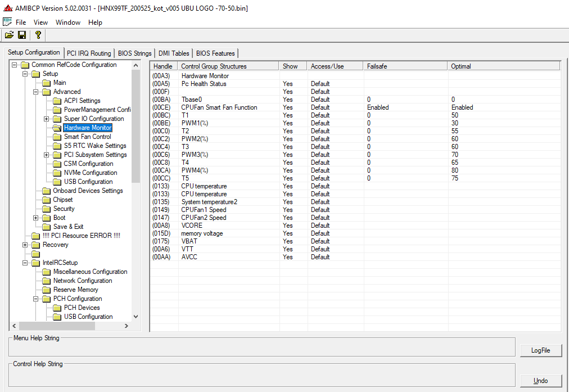569x392 pixels.
Task: Collapse the Setup tree node
Action: pyautogui.click(x=25, y=74)
